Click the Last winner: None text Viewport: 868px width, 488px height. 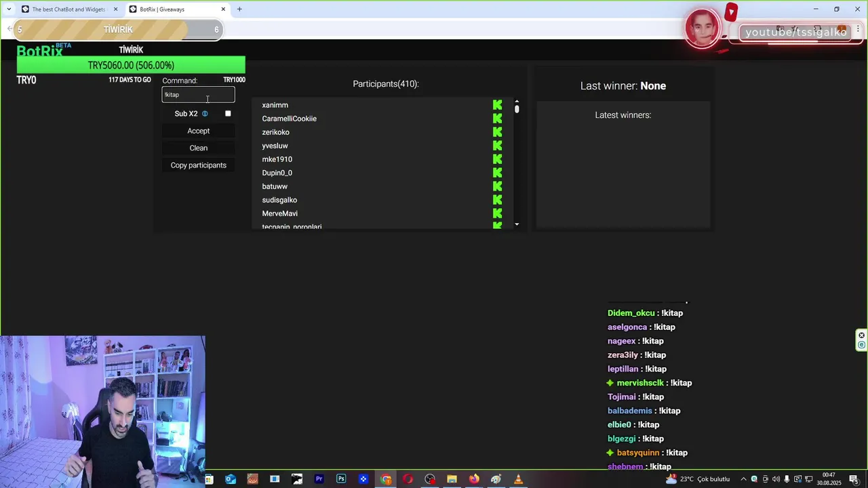click(623, 86)
